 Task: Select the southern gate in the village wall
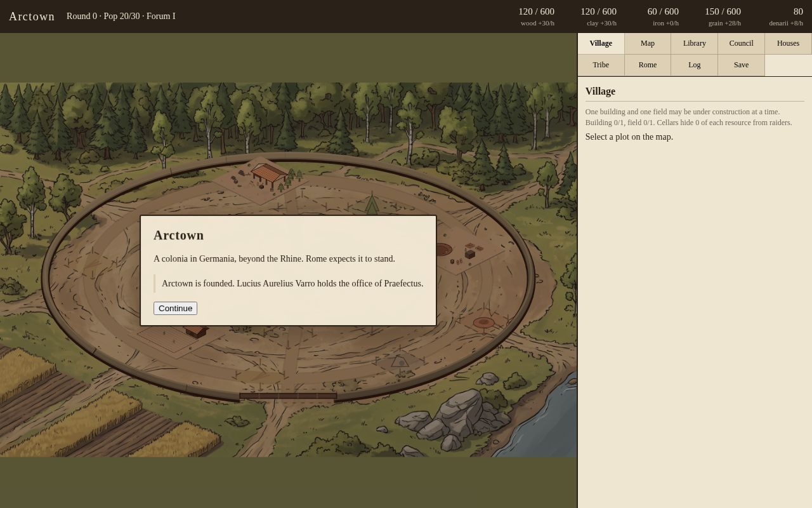point(288,396)
